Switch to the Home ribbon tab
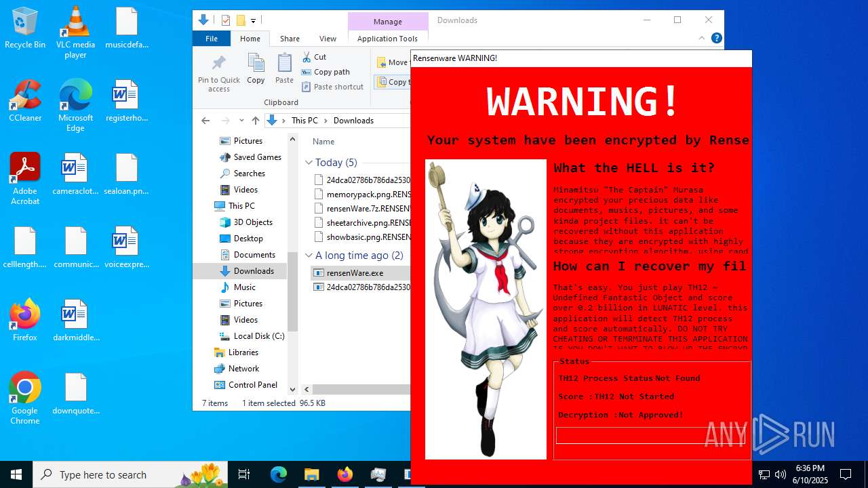Viewport: 868px width, 488px height. pos(250,39)
